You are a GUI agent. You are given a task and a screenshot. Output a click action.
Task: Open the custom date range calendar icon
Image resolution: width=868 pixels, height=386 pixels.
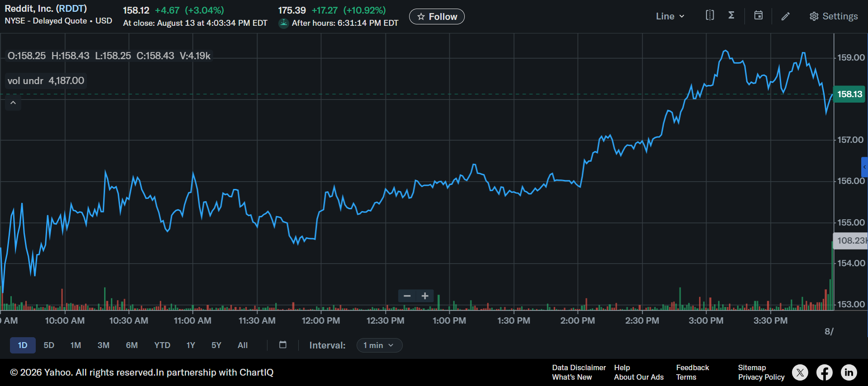[x=283, y=345]
